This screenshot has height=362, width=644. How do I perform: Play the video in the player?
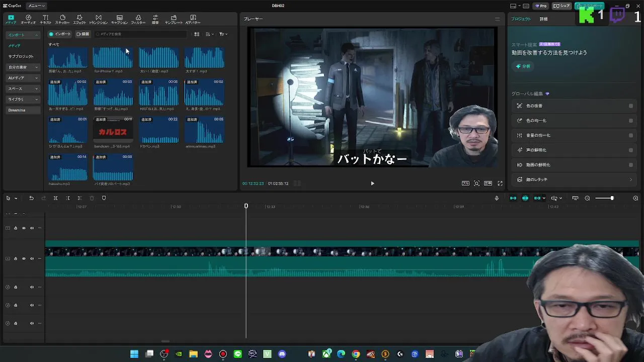(x=372, y=184)
